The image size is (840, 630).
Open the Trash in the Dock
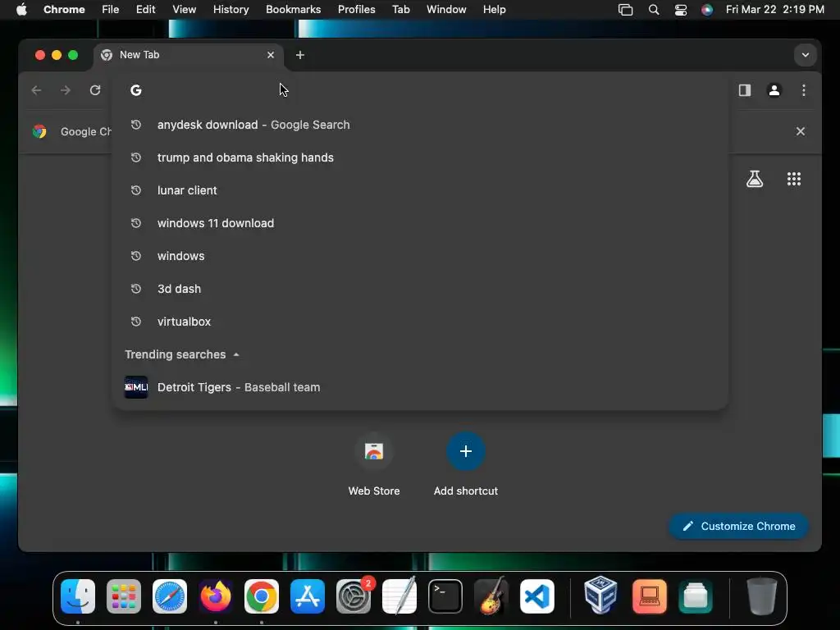(x=762, y=596)
